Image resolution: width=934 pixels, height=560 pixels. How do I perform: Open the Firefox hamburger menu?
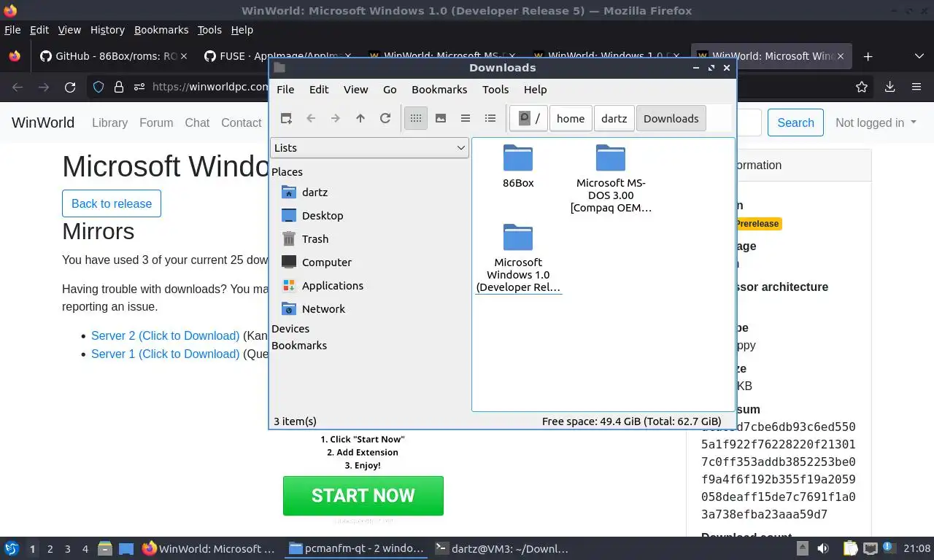[x=916, y=87]
